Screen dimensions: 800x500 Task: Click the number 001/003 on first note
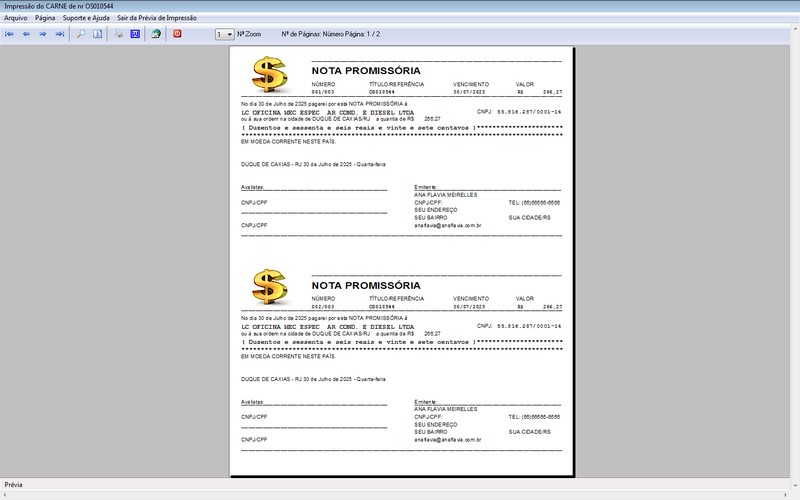click(x=322, y=92)
